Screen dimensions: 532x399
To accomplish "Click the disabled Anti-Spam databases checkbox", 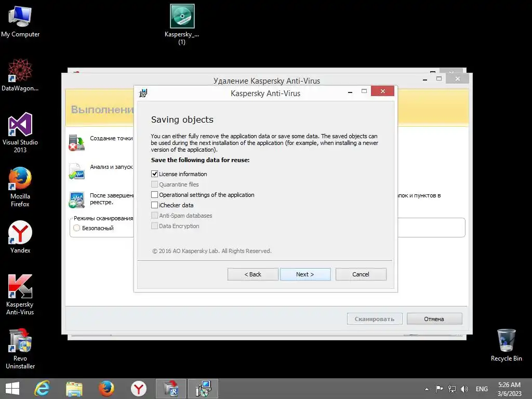I will (154, 216).
